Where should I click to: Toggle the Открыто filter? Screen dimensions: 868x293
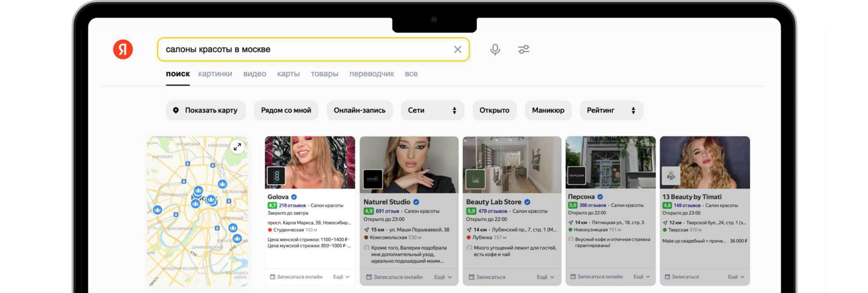coord(494,110)
